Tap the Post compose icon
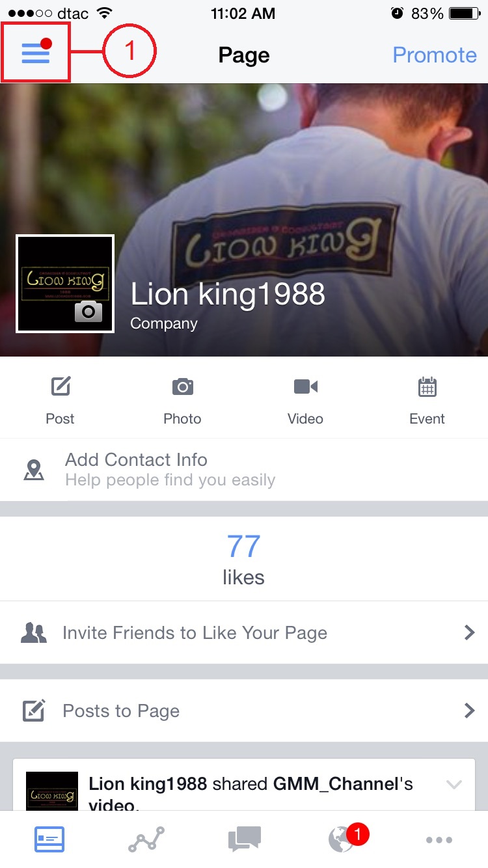Screen dimensions: 488x868 coord(61,387)
